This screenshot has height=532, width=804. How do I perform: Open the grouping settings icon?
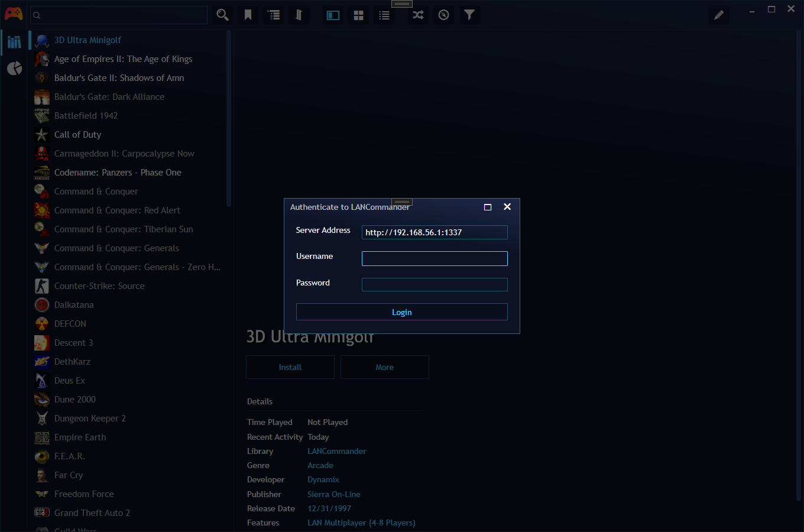click(x=274, y=15)
